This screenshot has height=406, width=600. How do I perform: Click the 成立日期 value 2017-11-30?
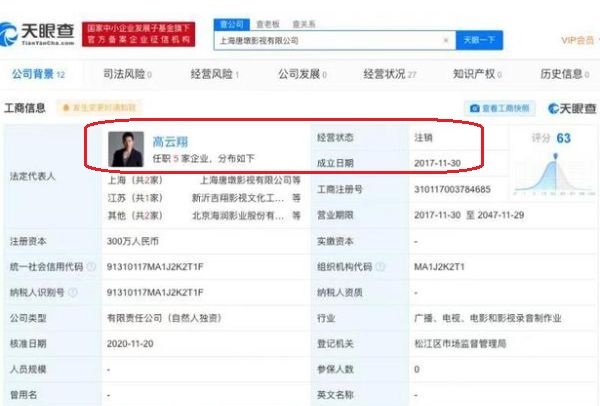[x=437, y=163]
